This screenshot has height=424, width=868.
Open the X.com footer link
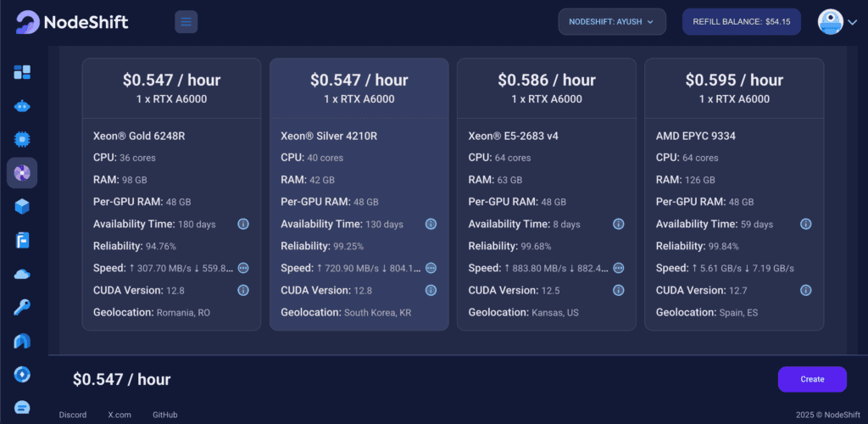(x=120, y=415)
